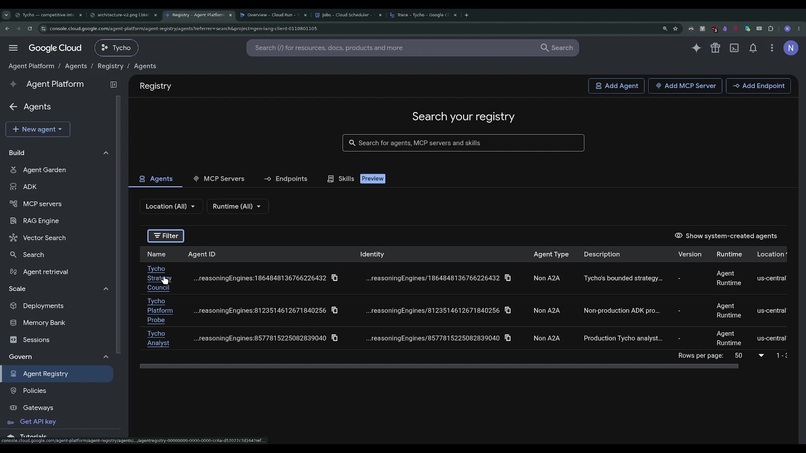Open the New agent dropdown
This screenshot has width=806, height=453.
pos(38,129)
